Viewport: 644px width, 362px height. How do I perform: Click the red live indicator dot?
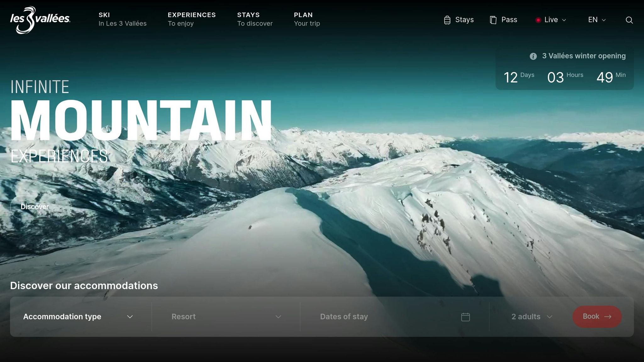tap(538, 20)
